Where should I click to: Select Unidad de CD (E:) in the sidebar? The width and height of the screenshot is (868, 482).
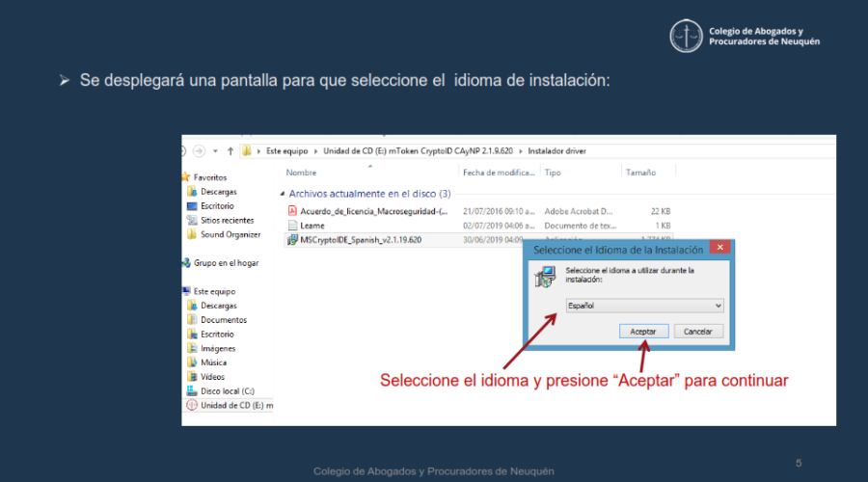236,406
